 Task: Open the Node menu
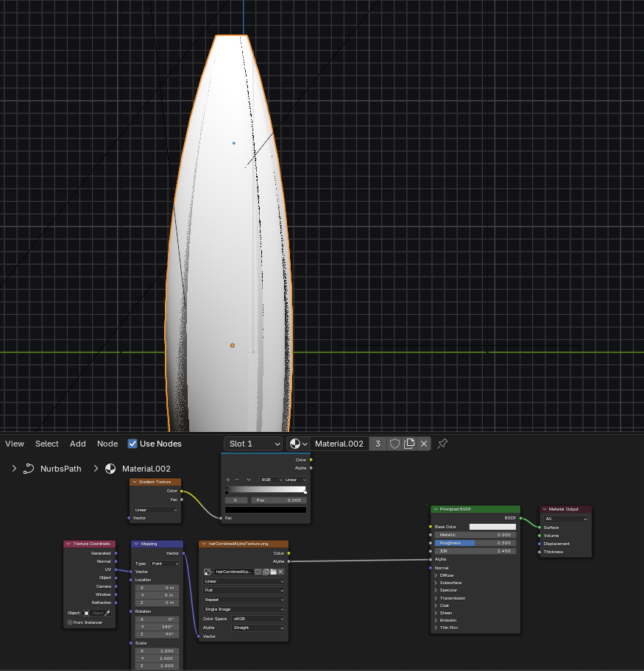click(x=107, y=444)
